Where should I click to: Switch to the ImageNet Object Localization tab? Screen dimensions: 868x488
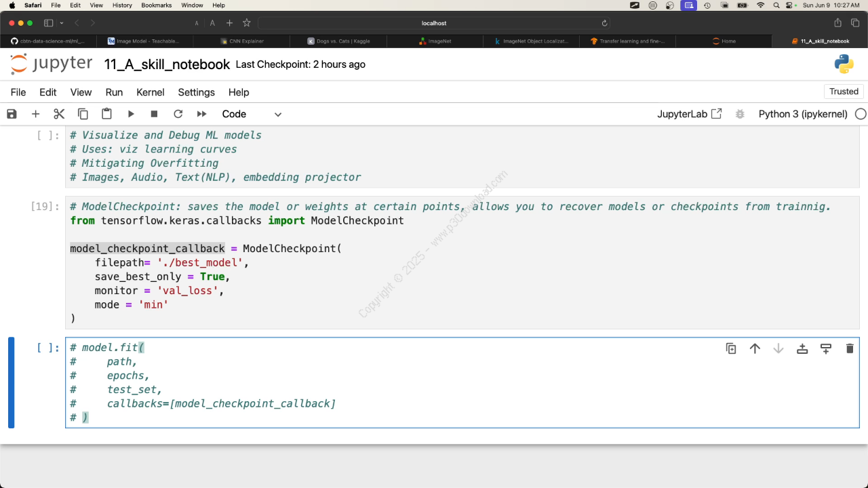pyautogui.click(x=531, y=41)
